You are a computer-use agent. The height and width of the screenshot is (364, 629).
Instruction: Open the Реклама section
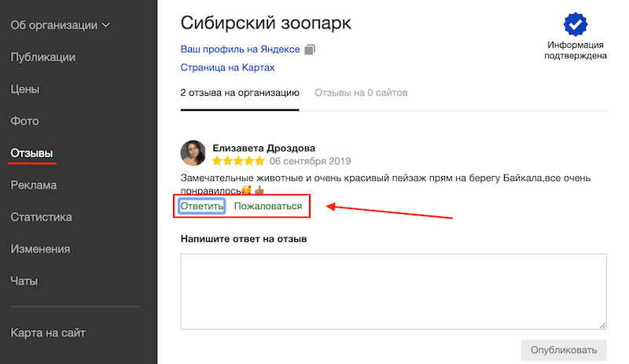[x=34, y=185]
